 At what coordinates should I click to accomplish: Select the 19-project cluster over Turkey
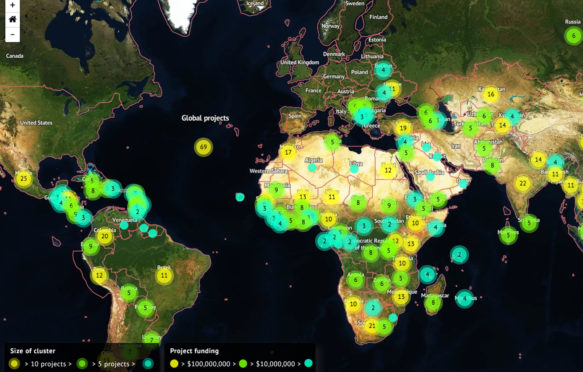click(403, 129)
